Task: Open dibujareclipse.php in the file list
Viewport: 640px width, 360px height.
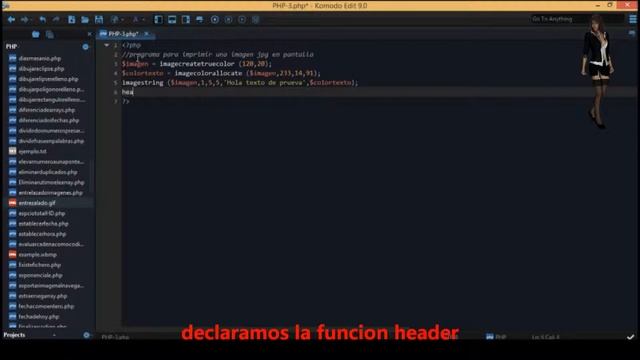Action: (x=41, y=69)
